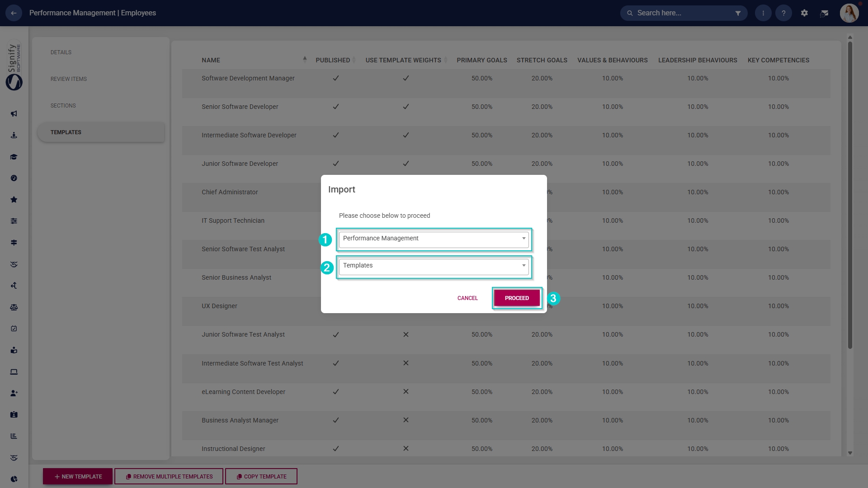Open the calendar check sidebar icon
Screen dimensions: 868x488
pyautogui.click(x=14, y=328)
